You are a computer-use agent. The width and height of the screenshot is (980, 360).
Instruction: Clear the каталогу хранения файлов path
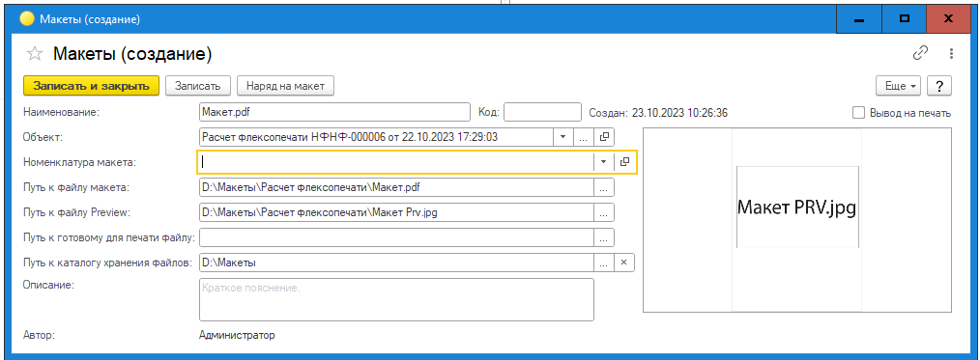pyautogui.click(x=623, y=263)
